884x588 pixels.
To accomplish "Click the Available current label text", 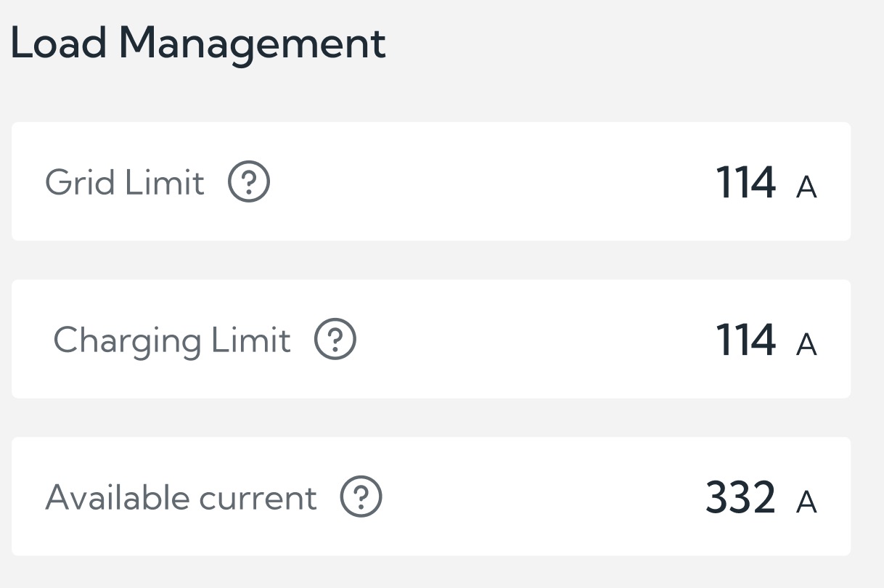I will (x=181, y=498).
